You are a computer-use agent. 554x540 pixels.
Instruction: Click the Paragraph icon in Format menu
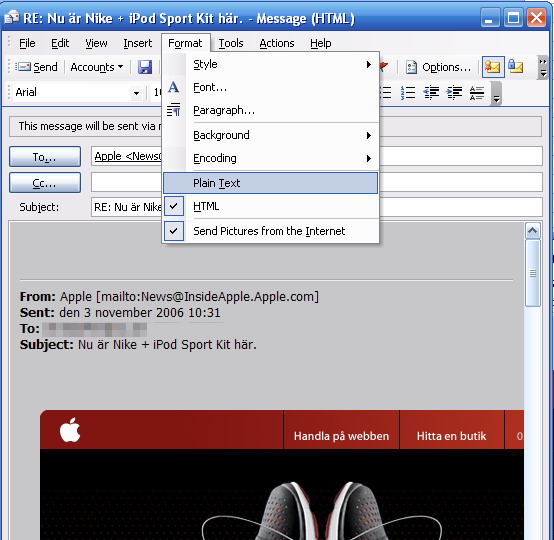(173, 110)
